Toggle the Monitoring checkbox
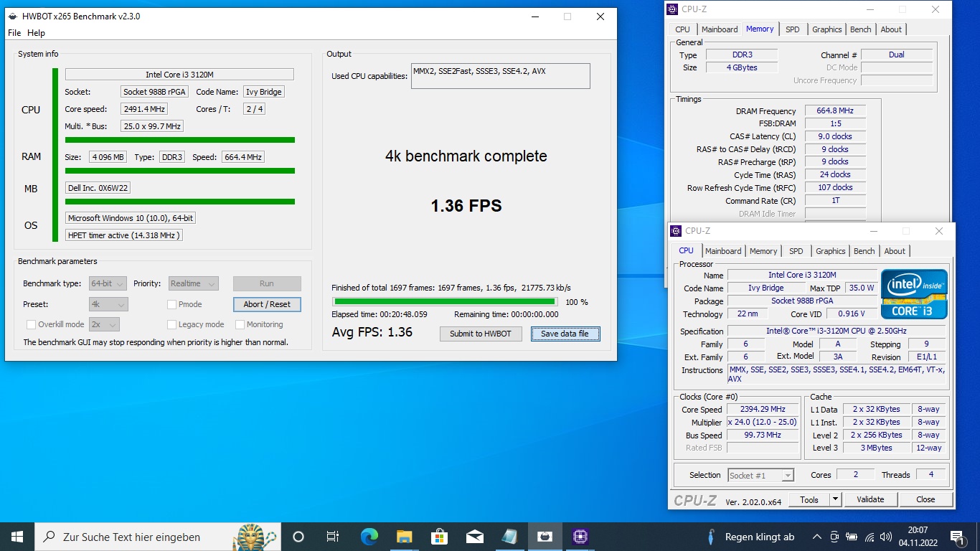The height and width of the screenshot is (551, 980). click(240, 324)
